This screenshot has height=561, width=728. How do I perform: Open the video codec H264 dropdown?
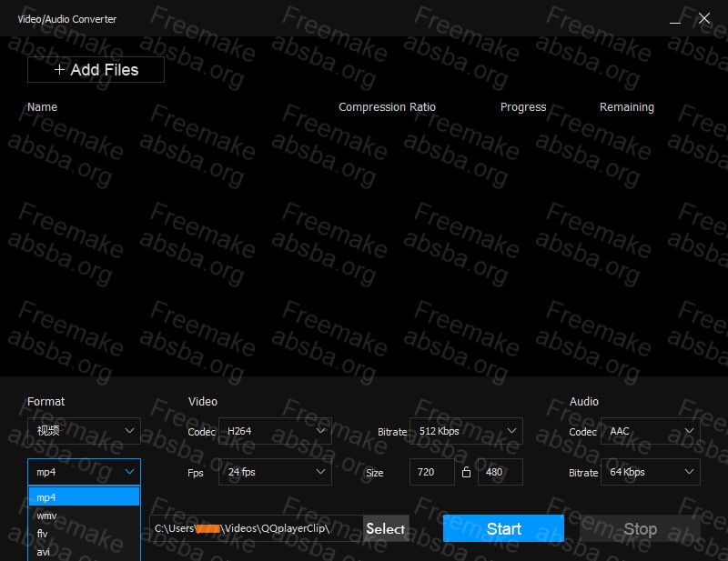click(x=275, y=431)
